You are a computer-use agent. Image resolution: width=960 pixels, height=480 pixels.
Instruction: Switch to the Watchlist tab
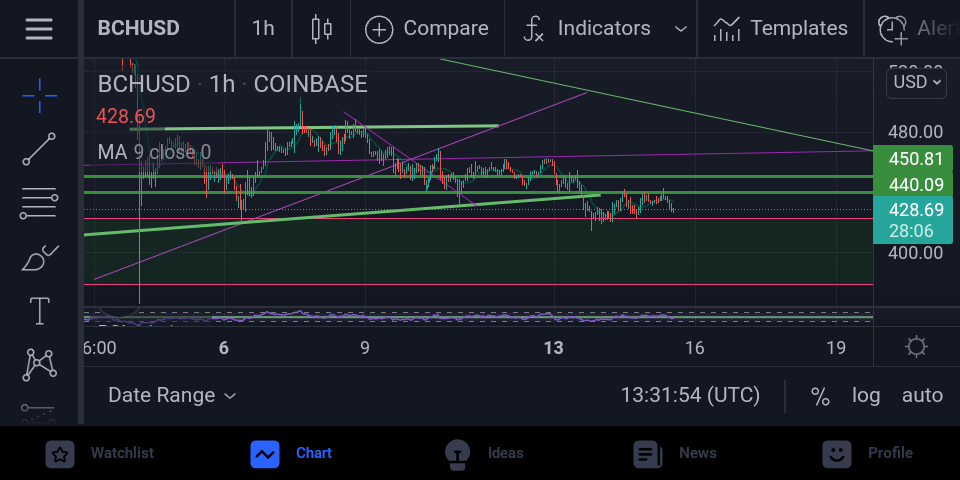102,454
